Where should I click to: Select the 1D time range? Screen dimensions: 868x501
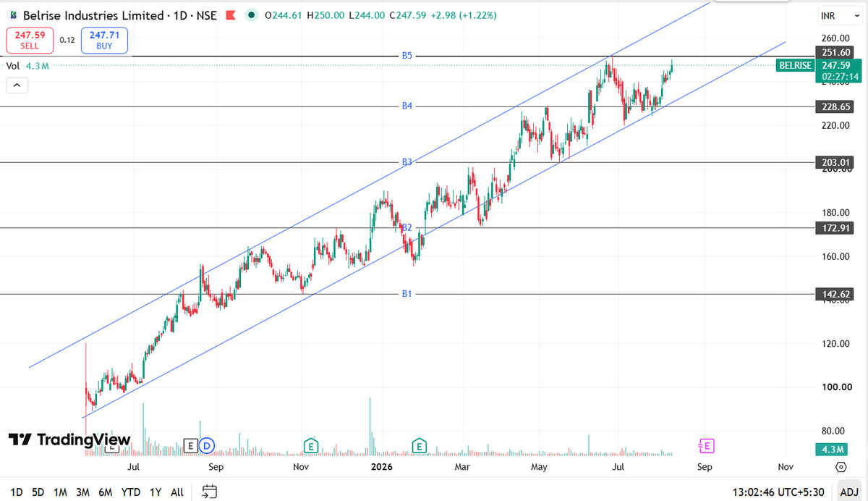(17, 492)
